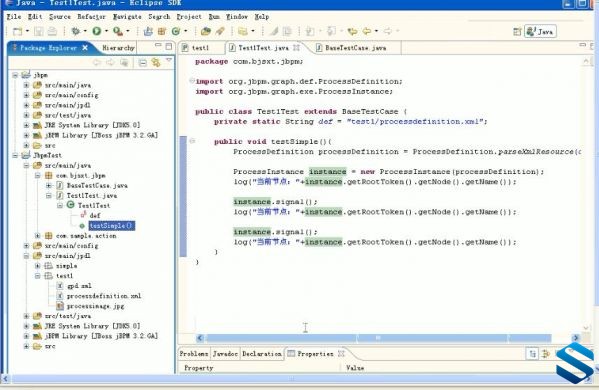Minimize the editor area
The height and width of the screenshot is (390, 599).
582,45
